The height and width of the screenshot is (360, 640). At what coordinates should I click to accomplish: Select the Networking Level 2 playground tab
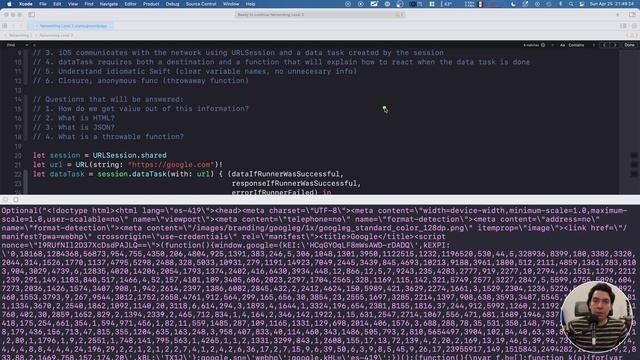coord(71,26)
